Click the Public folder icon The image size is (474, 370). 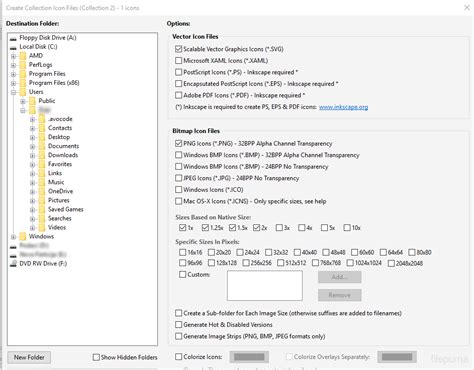[x=32, y=101]
